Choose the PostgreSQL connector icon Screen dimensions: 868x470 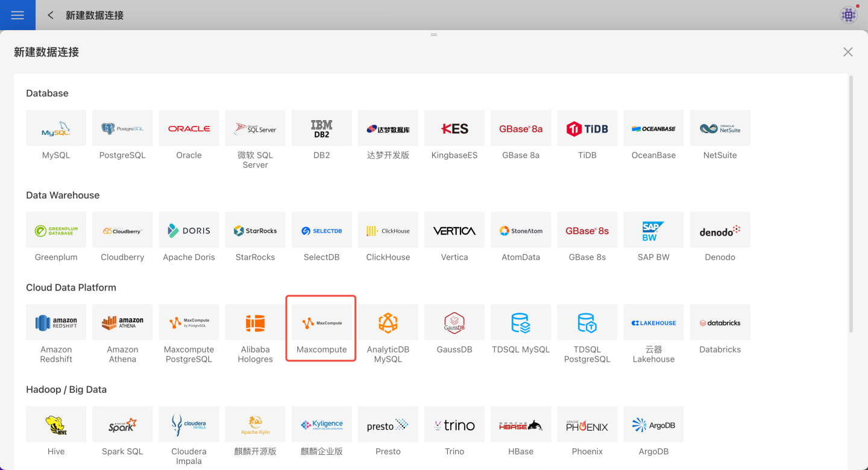tap(122, 128)
